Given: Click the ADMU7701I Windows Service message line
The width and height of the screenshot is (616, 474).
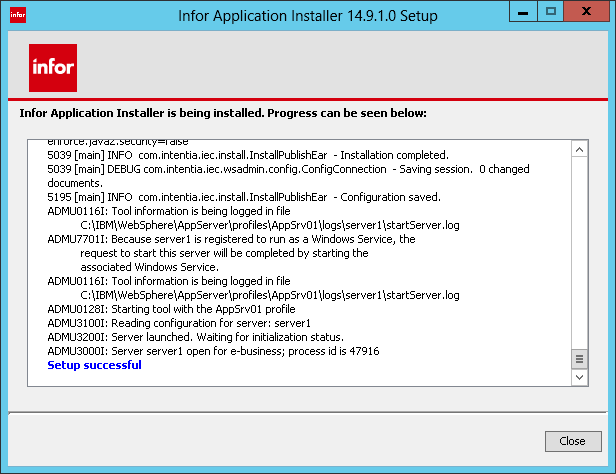Looking at the screenshot, I should pyautogui.click(x=231, y=240).
